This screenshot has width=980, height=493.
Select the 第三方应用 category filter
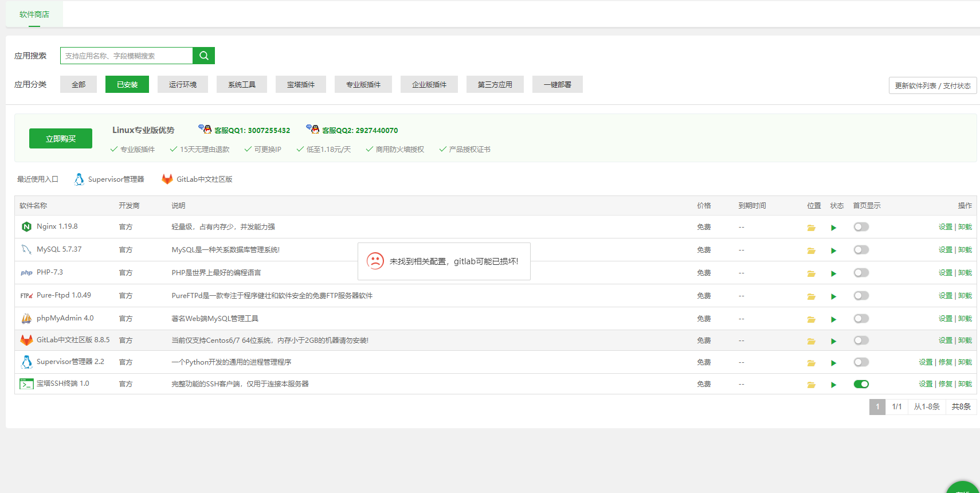(495, 84)
